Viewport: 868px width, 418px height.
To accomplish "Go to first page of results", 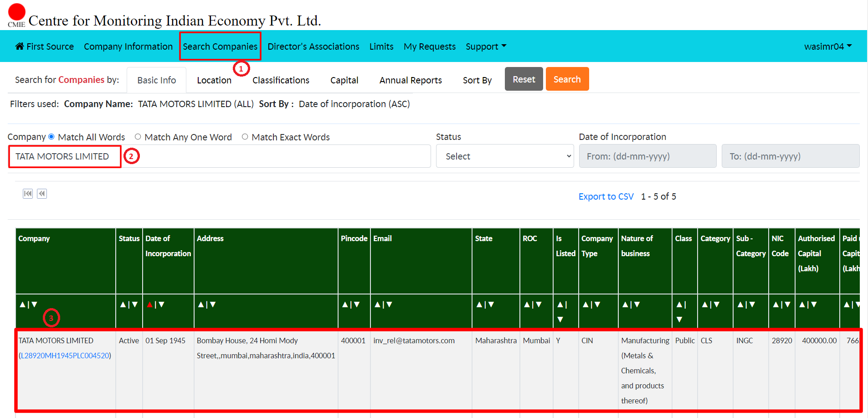I will [x=28, y=194].
